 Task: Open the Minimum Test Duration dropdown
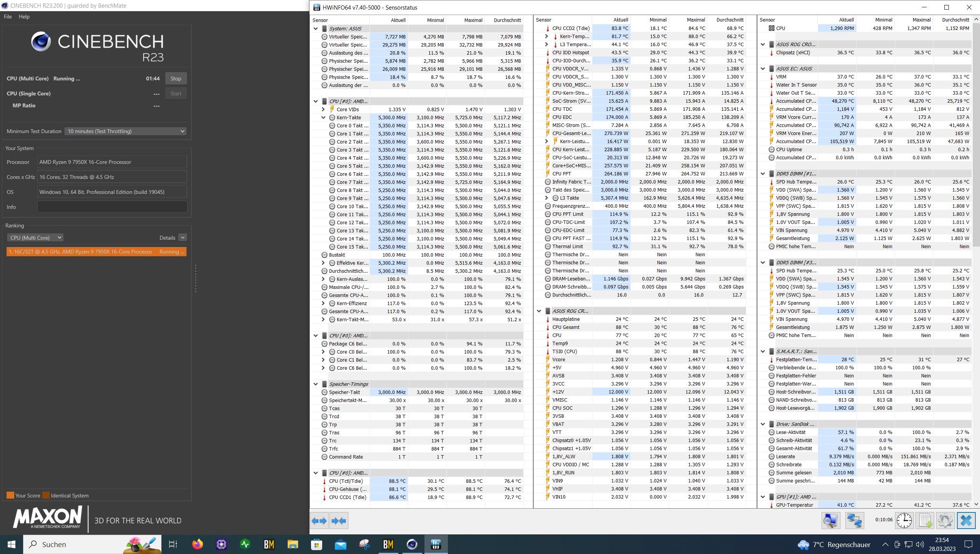click(x=126, y=131)
